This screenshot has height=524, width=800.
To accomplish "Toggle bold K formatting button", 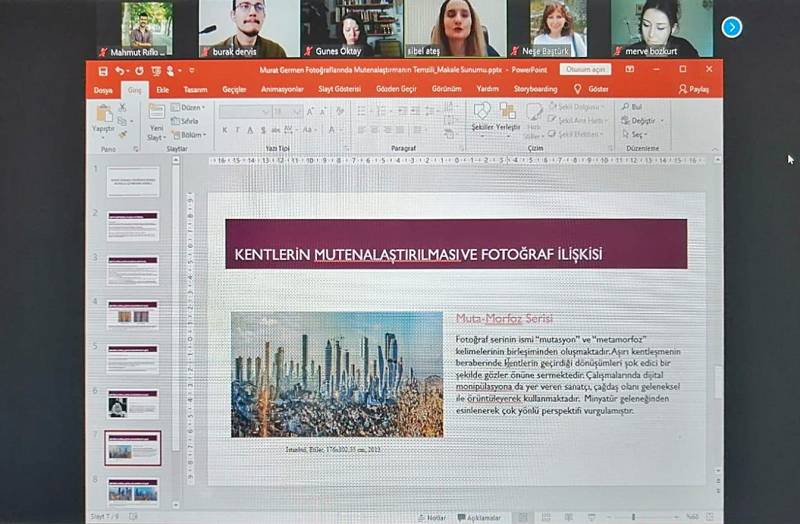I will [x=224, y=130].
